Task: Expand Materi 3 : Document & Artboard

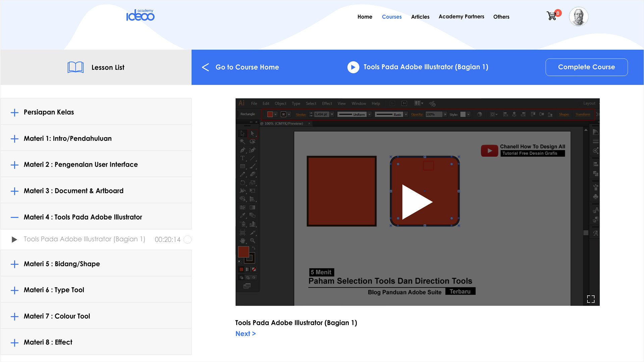Action: 96,191
